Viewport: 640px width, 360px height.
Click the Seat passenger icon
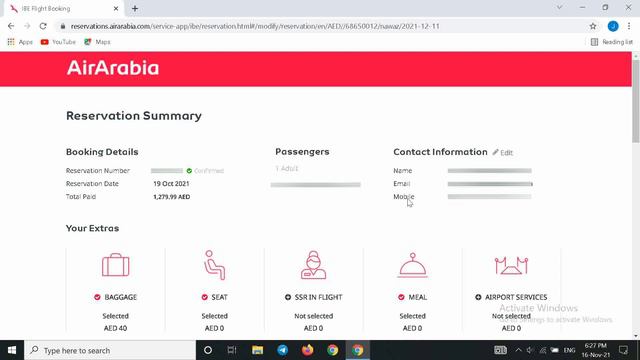tap(215, 265)
